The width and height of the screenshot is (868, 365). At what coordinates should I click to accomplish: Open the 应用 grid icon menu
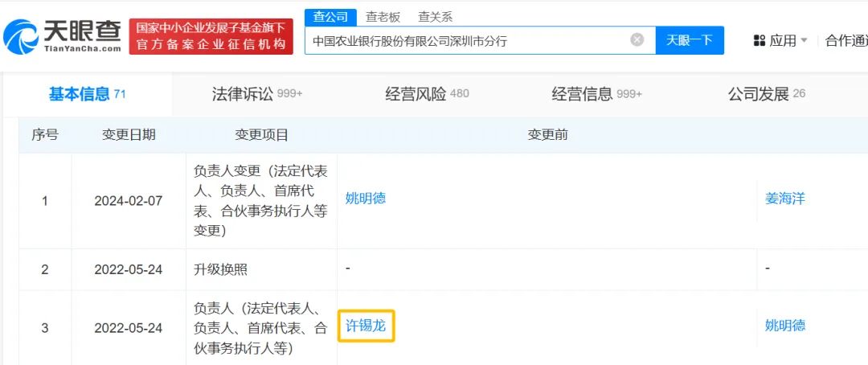[x=759, y=40]
